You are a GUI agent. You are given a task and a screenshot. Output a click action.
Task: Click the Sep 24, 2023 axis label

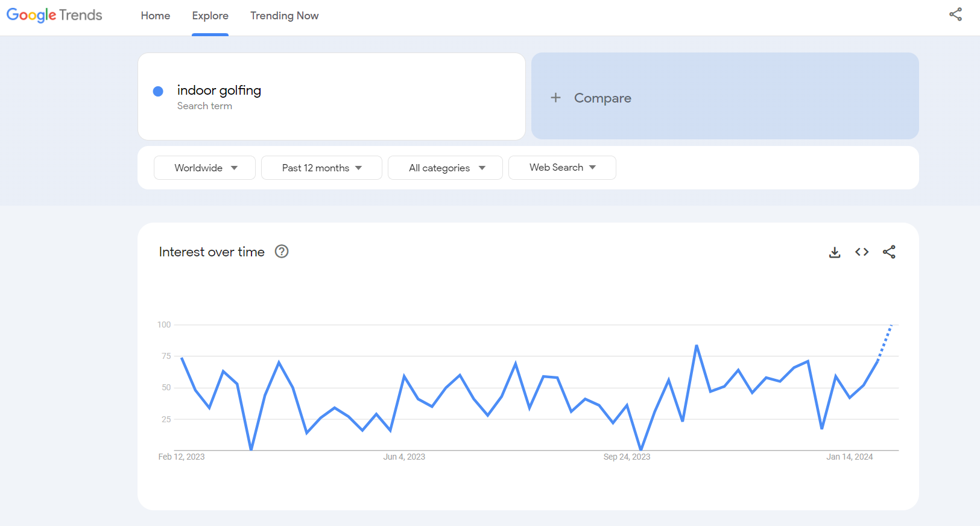click(627, 457)
